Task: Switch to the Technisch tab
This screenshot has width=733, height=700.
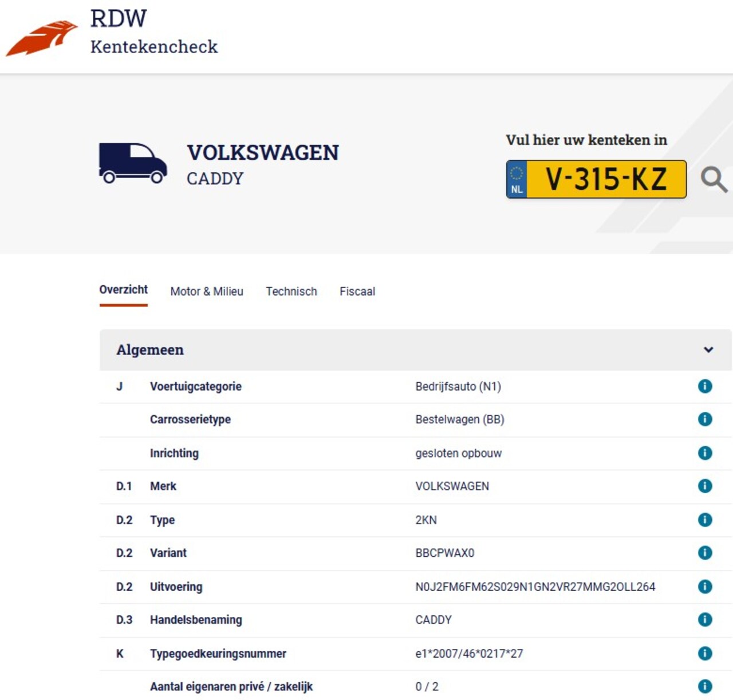Action: 291,291
